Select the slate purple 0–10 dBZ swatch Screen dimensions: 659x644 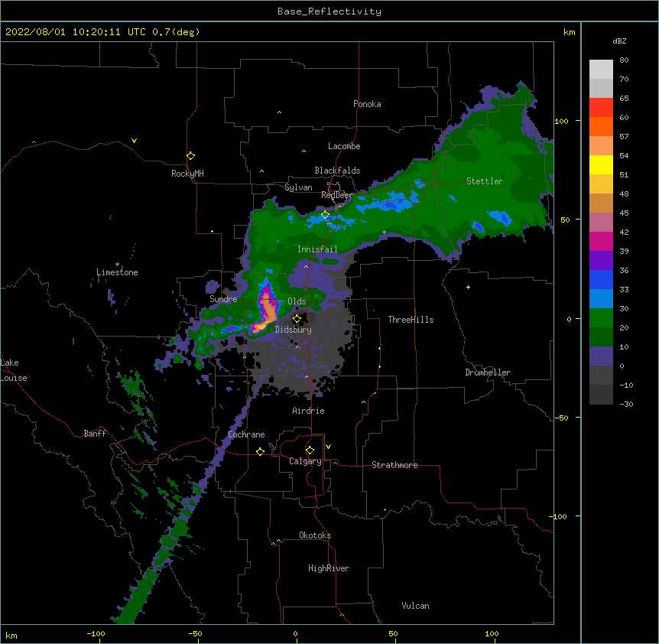click(601, 356)
